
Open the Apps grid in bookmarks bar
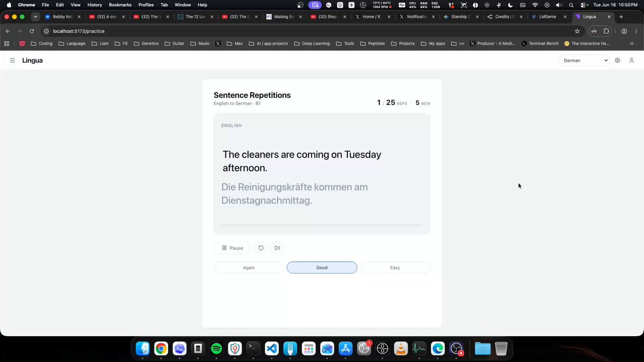pyautogui.click(x=7, y=43)
